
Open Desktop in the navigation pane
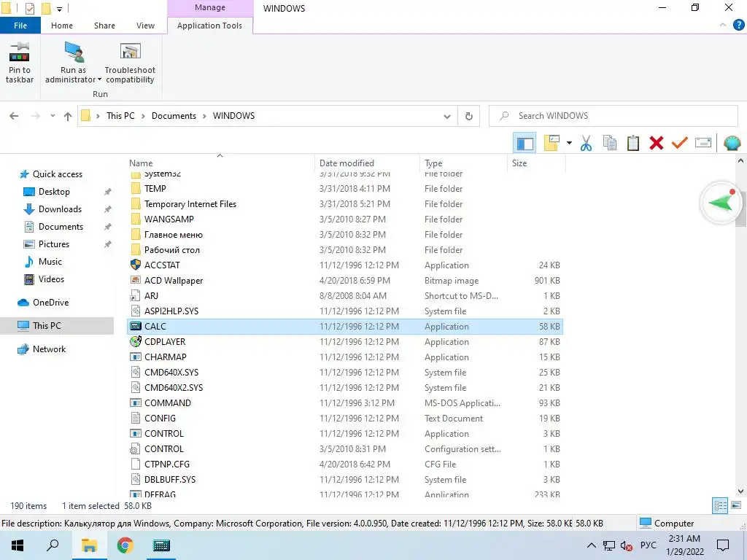click(54, 192)
